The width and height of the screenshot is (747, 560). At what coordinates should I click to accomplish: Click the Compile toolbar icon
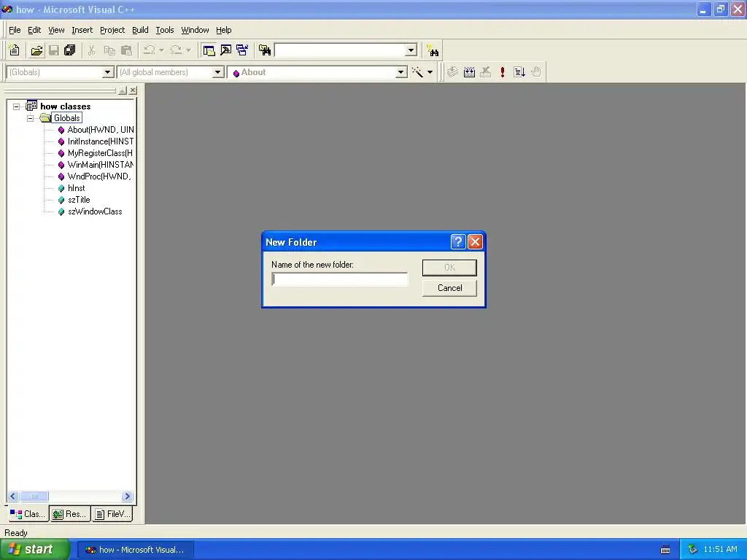point(452,72)
